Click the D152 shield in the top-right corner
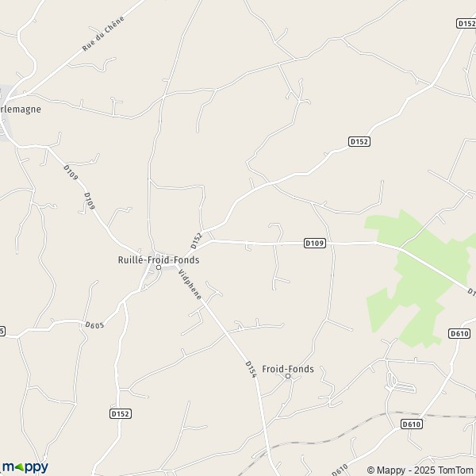This screenshot has height=476, width=476. point(466,23)
